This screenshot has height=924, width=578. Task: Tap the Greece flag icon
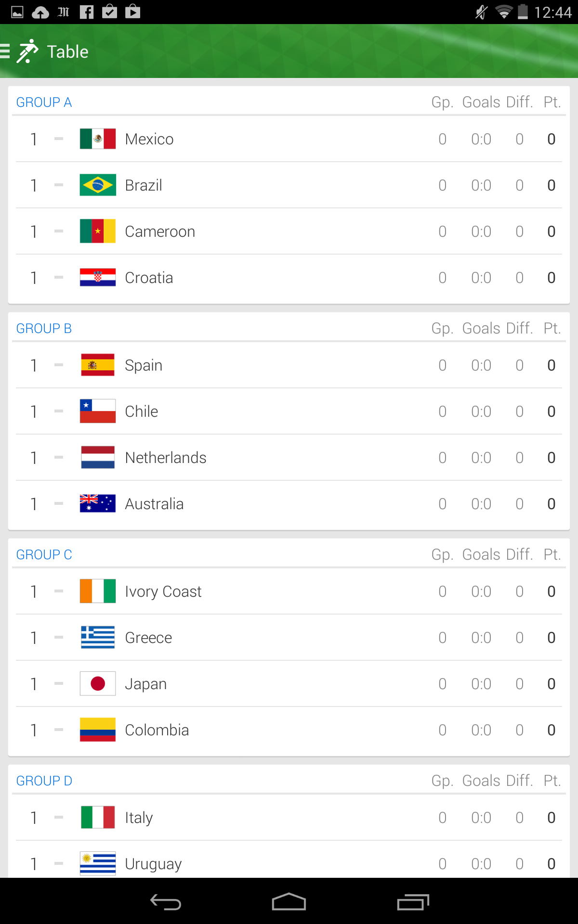tap(98, 638)
